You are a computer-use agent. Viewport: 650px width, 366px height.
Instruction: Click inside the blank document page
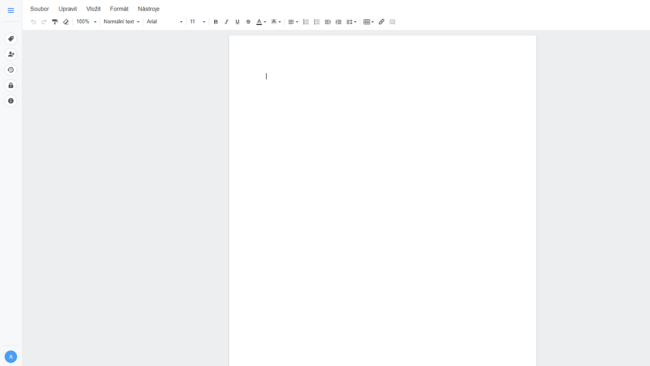click(x=382, y=201)
